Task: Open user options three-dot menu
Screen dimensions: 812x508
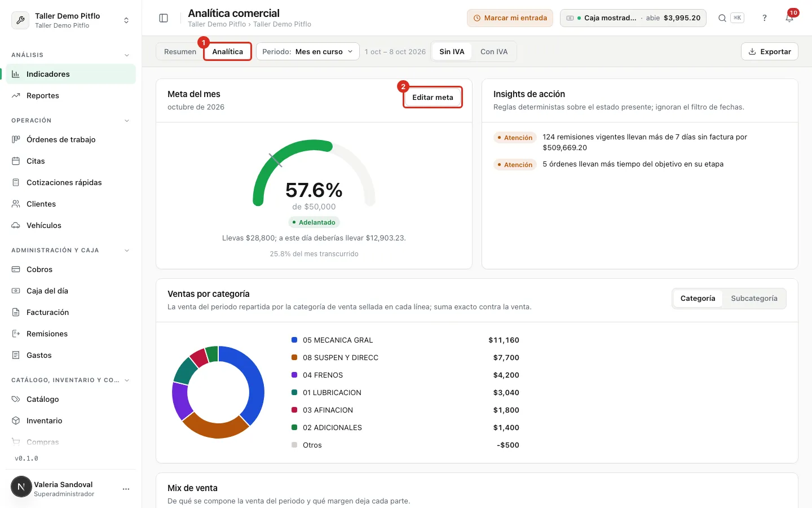Action: click(x=126, y=489)
